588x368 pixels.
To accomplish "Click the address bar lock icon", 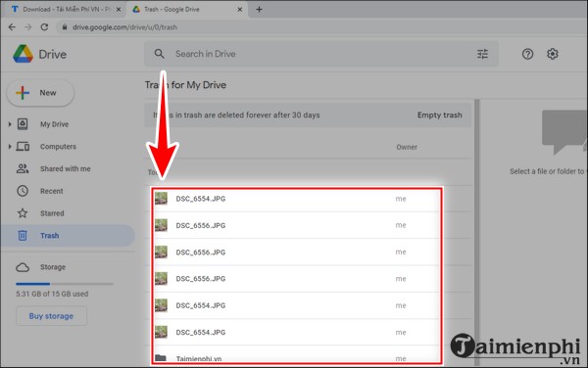I will (65, 27).
